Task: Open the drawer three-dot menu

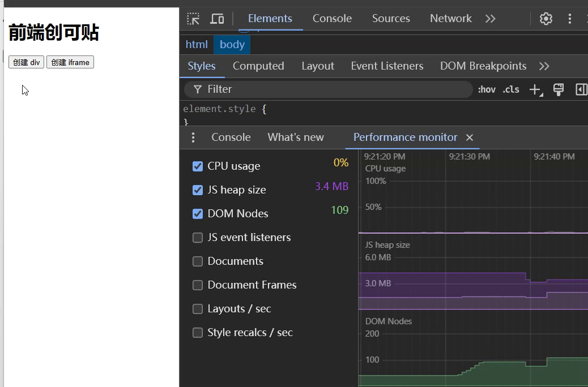Action: 193,137
